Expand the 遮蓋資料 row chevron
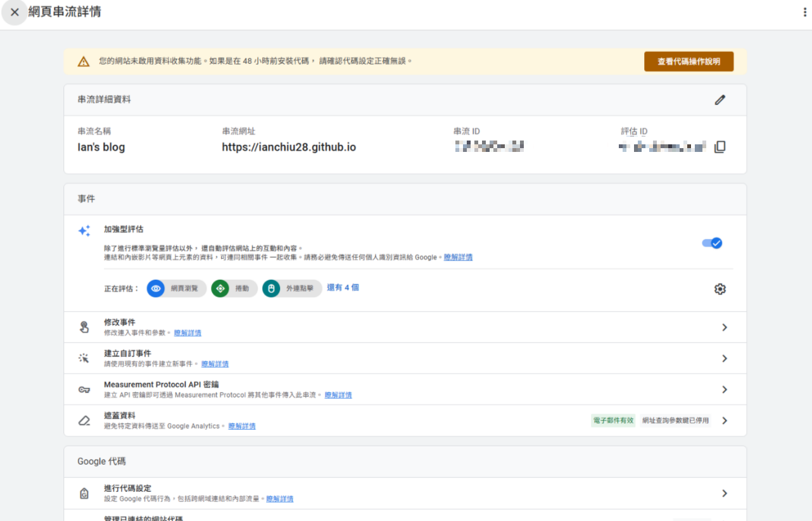This screenshot has width=812, height=521. [x=725, y=420]
